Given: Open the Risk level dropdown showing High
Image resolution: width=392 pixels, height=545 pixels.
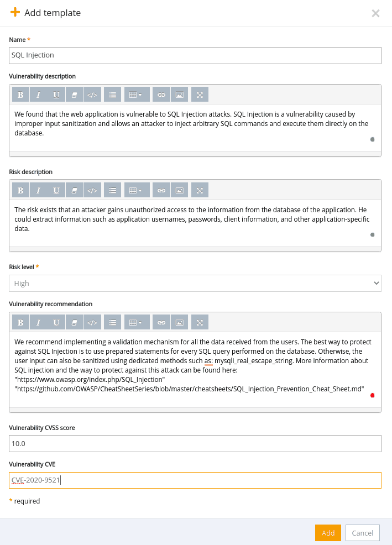Looking at the screenshot, I should pyautogui.click(x=196, y=283).
